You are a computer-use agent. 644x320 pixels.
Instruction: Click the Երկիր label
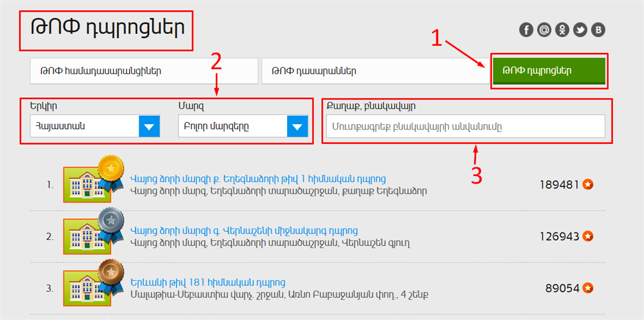tap(43, 106)
